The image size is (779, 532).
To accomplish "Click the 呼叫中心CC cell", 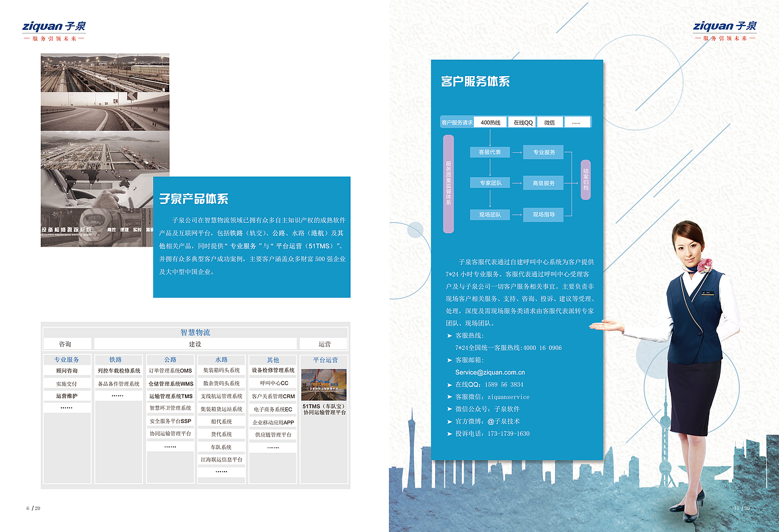I will point(273,383).
